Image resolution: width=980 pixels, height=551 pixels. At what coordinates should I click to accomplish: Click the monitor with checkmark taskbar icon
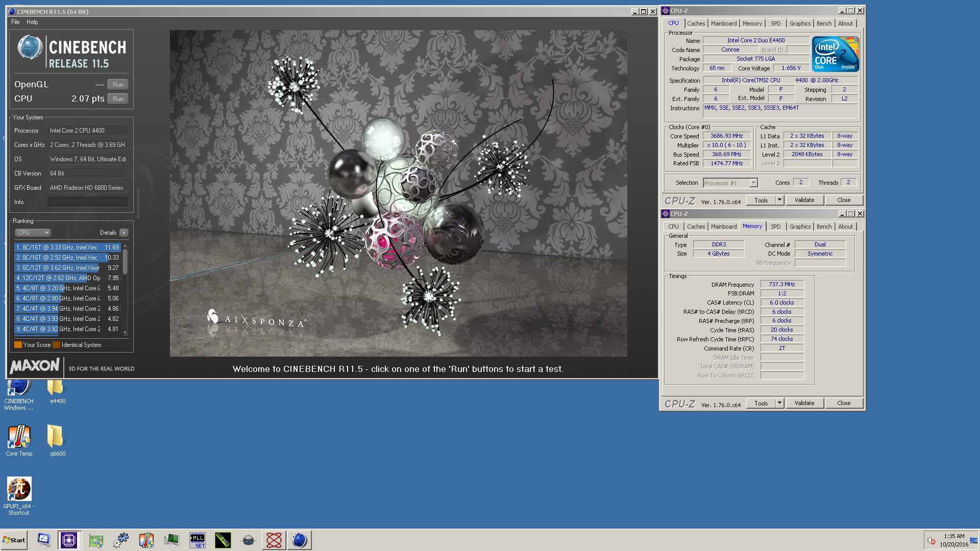44,540
